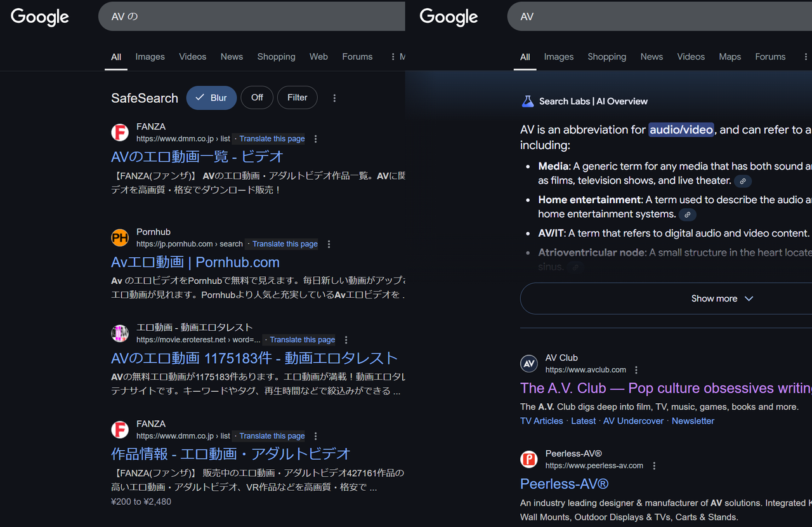The image size is (812, 527).
Task: Translate the eroterest result page
Action: (302, 340)
